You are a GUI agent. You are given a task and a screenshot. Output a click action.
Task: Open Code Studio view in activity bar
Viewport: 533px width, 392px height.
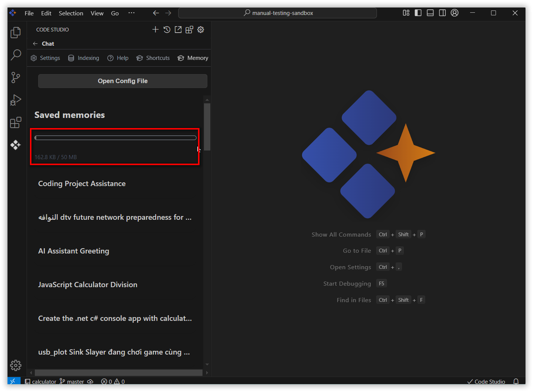pyautogui.click(x=16, y=145)
